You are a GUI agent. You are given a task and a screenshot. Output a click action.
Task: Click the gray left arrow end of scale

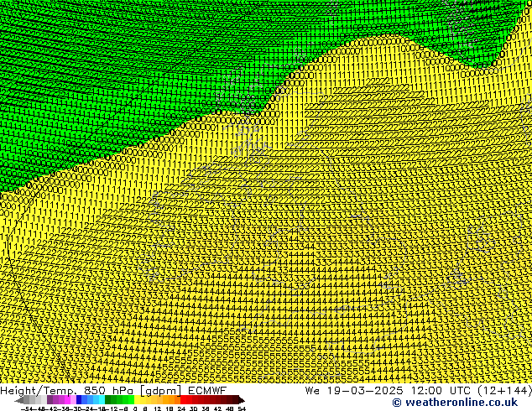18,400
